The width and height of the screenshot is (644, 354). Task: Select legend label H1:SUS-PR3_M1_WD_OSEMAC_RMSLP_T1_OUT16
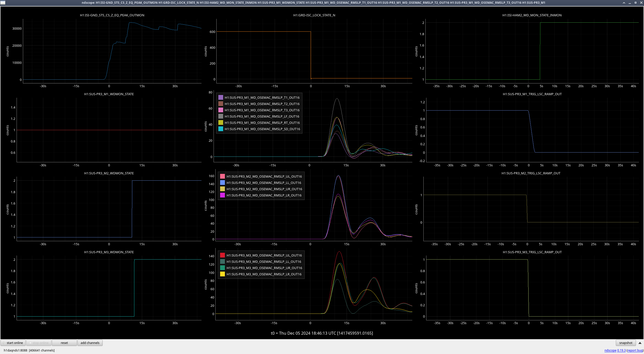pos(262,97)
